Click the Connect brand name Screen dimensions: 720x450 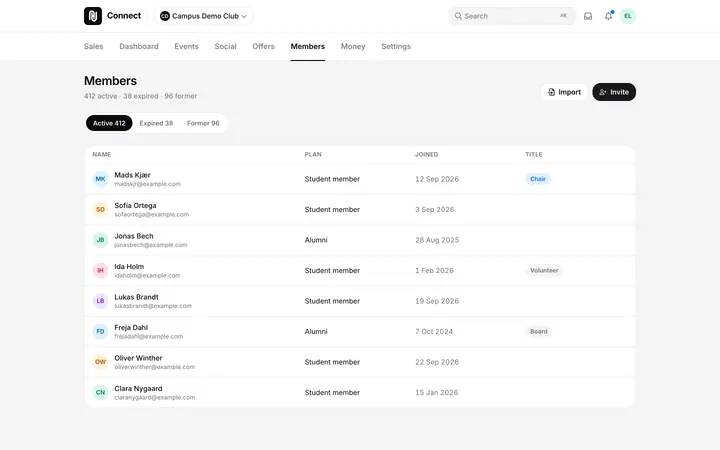[x=124, y=16]
